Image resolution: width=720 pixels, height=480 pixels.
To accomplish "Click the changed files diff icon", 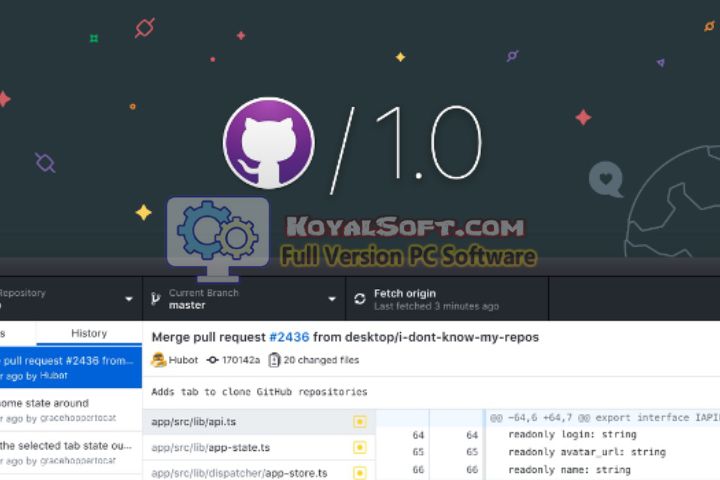I will tap(274, 360).
